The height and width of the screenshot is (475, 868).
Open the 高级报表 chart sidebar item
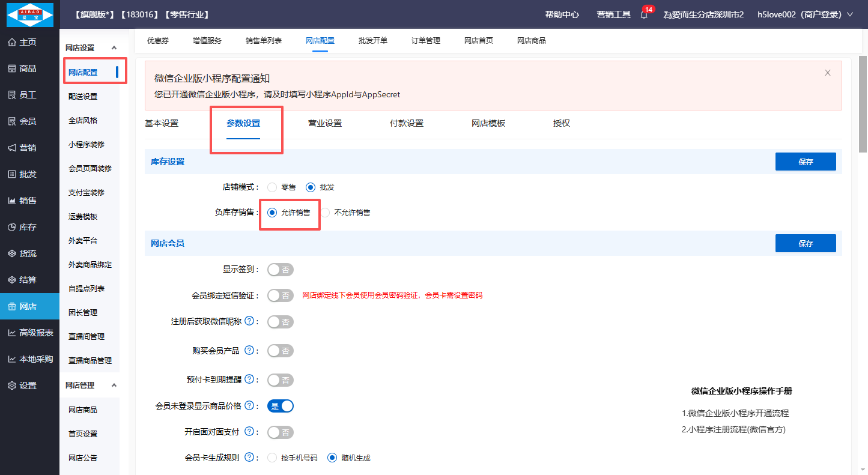[30, 333]
